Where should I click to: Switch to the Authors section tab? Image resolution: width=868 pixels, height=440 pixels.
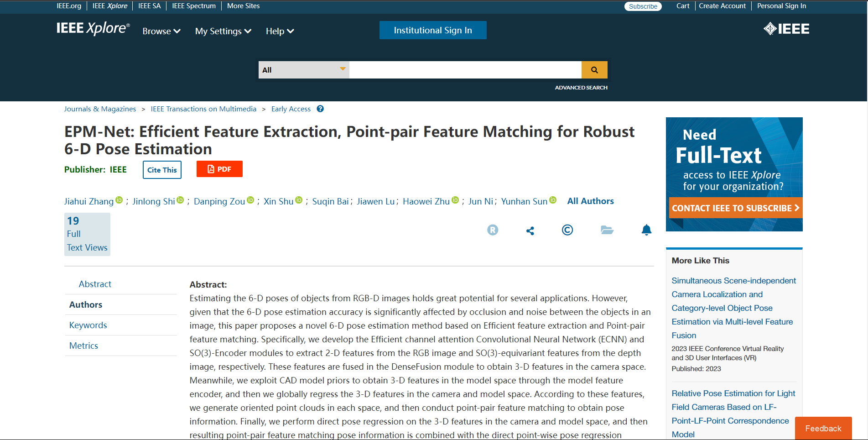(x=86, y=304)
